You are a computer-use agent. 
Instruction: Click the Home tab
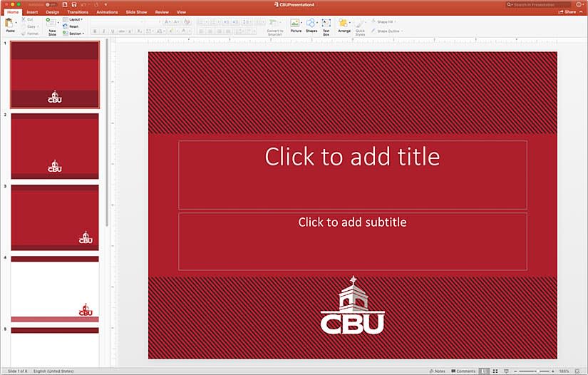tap(13, 12)
